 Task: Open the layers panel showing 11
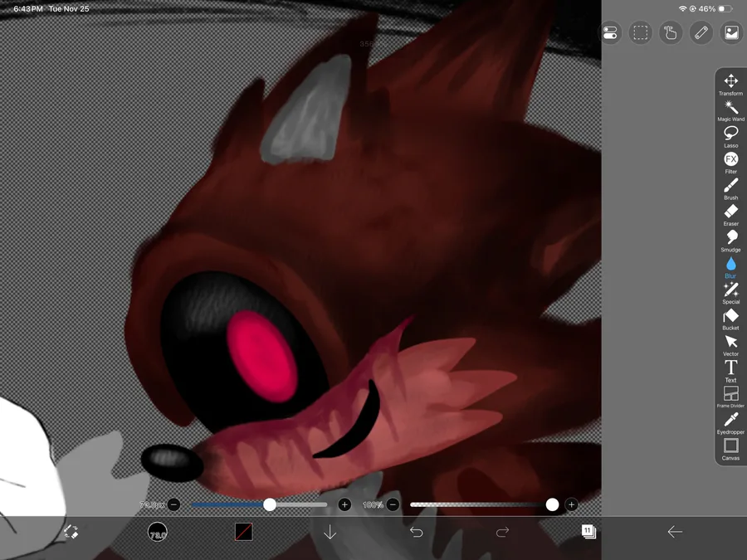(588, 532)
